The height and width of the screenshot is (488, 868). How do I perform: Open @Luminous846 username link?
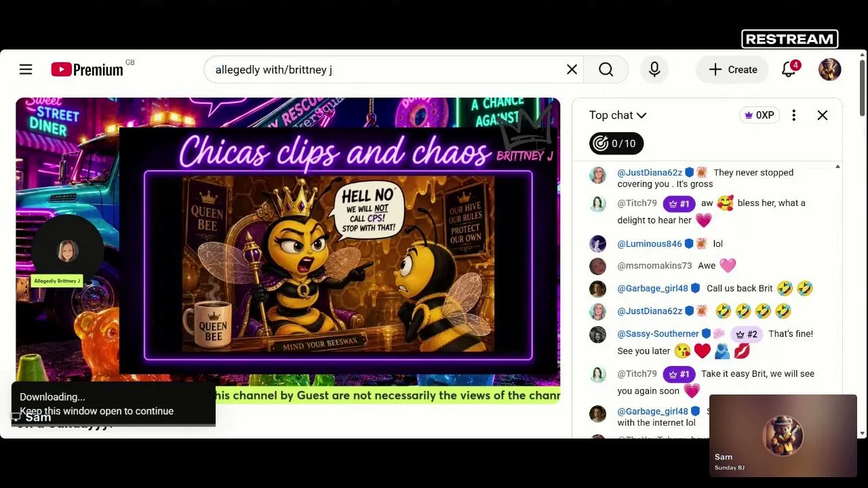pyautogui.click(x=650, y=244)
